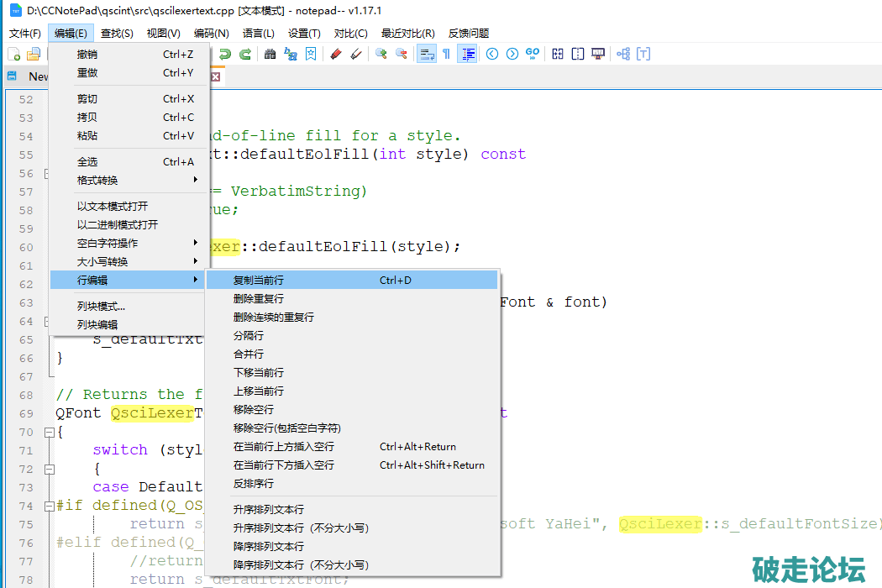
Task: Click the GO jump toolbar icon
Action: (x=533, y=54)
